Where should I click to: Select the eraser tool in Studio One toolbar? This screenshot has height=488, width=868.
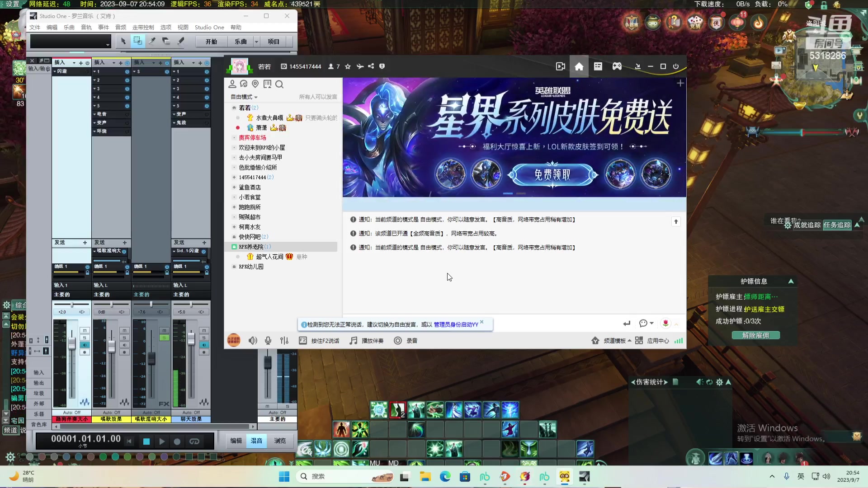pyautogui.click(x=166, y=41)
